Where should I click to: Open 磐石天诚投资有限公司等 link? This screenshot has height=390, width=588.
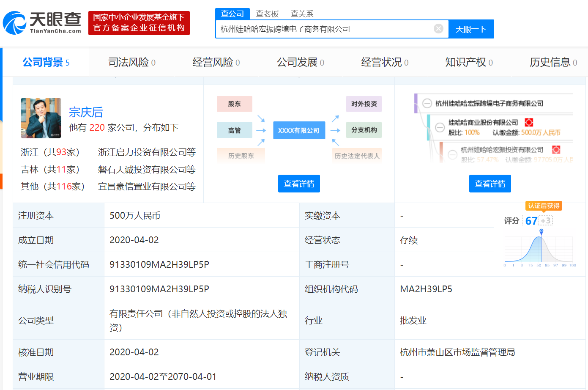pos(147,170)
